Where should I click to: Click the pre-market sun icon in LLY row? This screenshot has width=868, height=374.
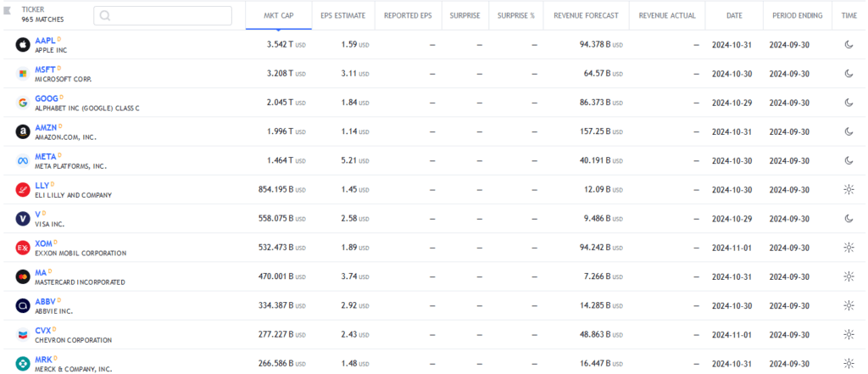click(849, 189)
